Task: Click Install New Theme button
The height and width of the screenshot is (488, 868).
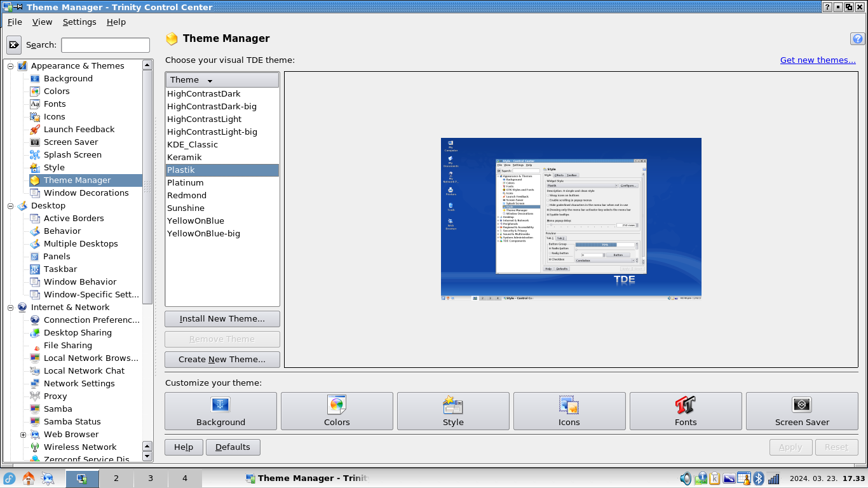Action: (222, 319)
